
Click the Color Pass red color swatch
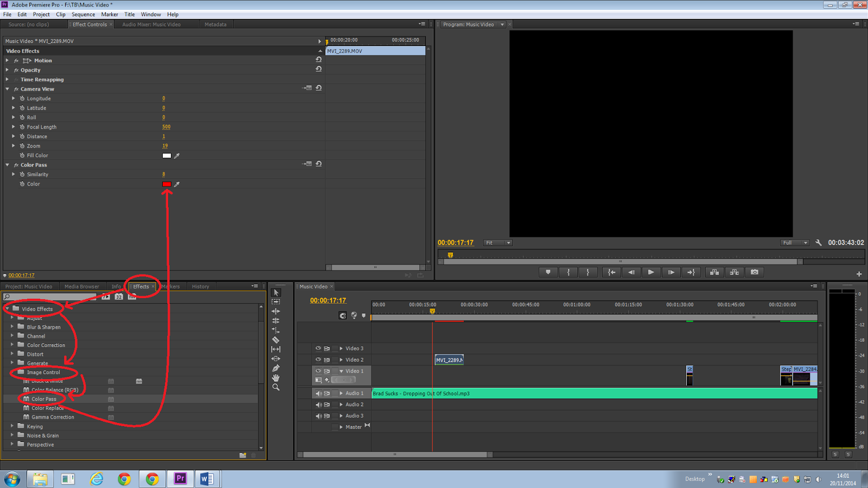pos(167,184)
